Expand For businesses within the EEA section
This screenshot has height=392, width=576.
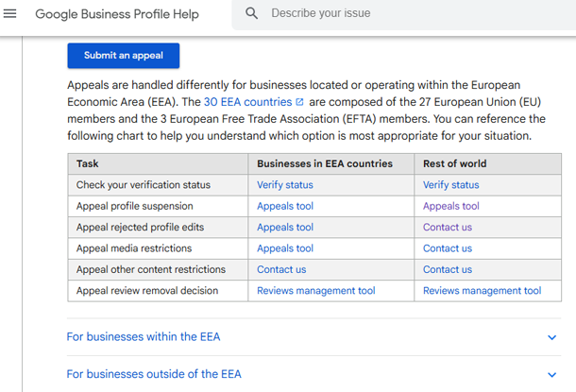point(313,337)
